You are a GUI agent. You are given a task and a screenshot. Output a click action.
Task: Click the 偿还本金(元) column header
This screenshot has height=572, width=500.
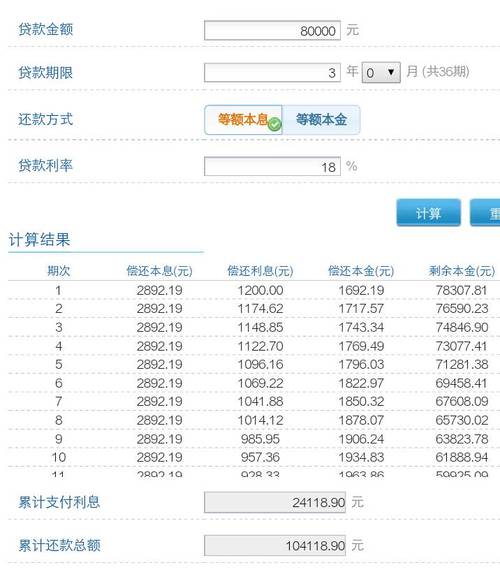[x=361, y=271]
